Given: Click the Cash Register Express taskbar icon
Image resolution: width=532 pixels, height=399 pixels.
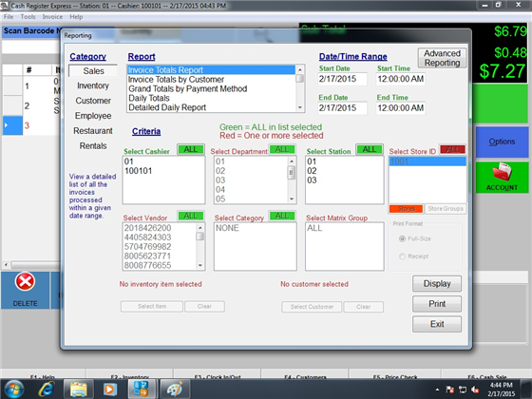Looking at the screenshot, I should (142, 389).
